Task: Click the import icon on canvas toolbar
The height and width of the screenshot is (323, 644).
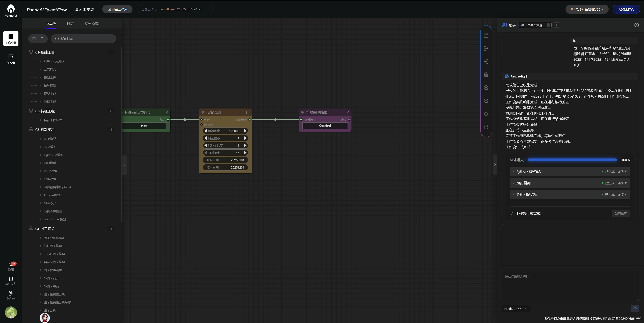Action: (486, 62)
